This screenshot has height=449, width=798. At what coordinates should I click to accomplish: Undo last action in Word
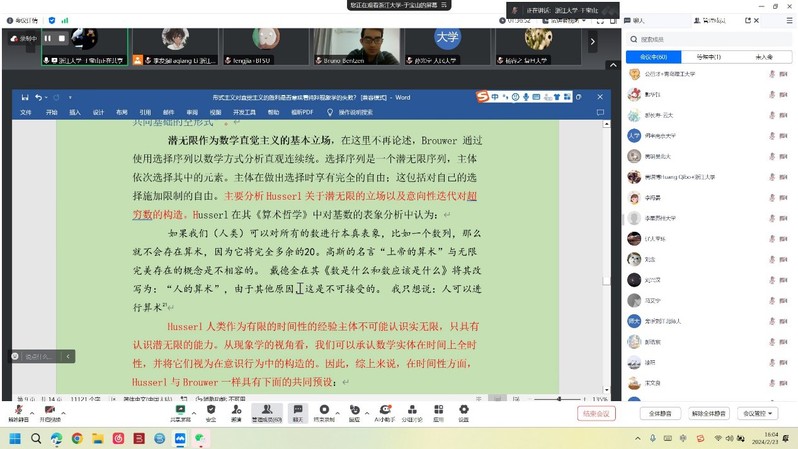pyautogui.click(x=39, y=97)
